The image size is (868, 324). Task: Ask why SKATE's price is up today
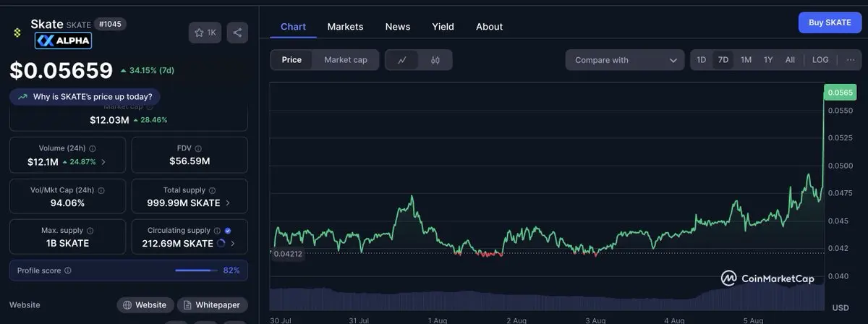[x=85, y=96]
